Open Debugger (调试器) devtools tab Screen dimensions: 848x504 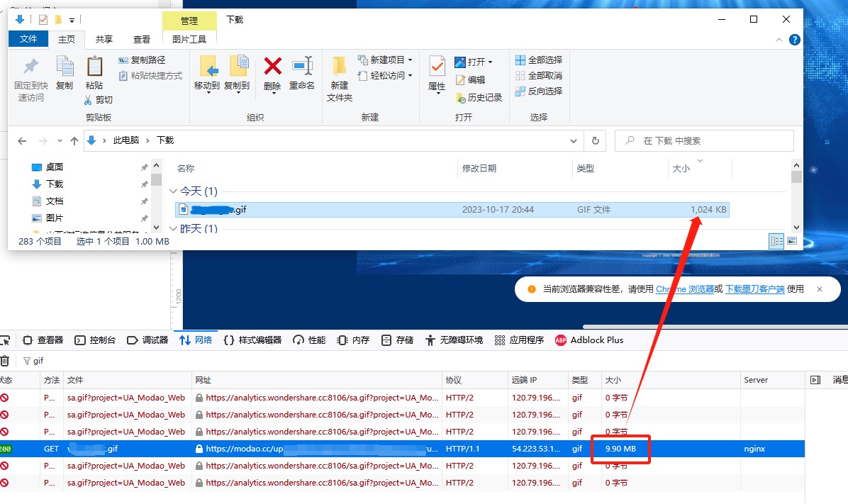pos(147,340)
